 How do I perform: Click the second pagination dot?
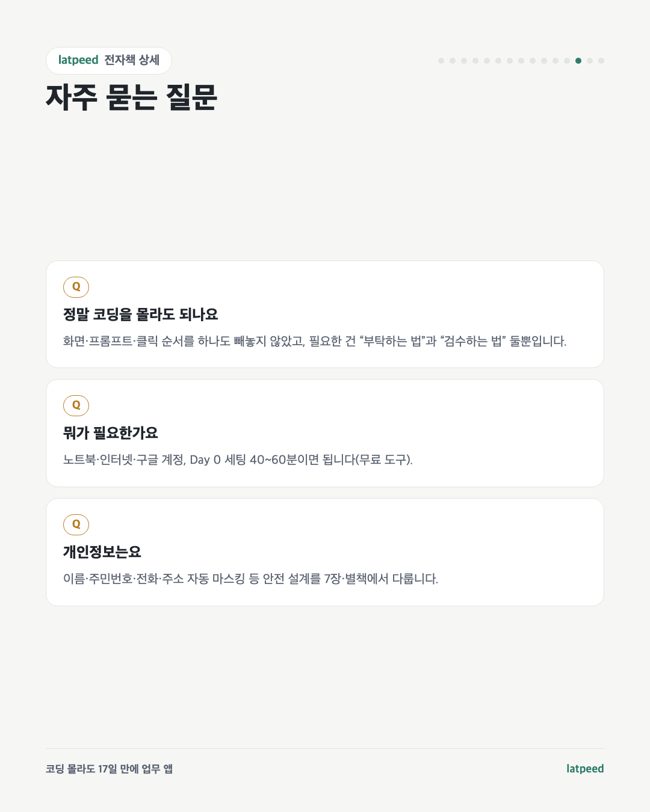click(x=453, y=61)
